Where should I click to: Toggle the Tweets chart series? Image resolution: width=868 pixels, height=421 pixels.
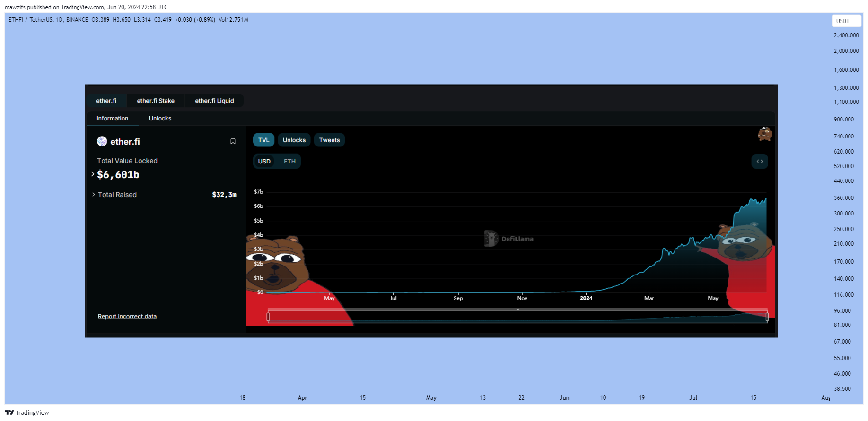(x=329, y=140)
